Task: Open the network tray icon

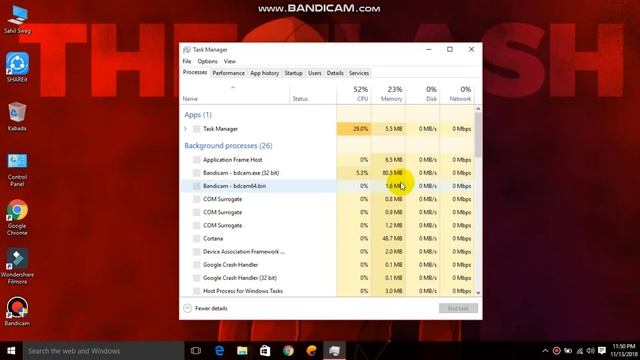Action: click(x=579, y=351)
